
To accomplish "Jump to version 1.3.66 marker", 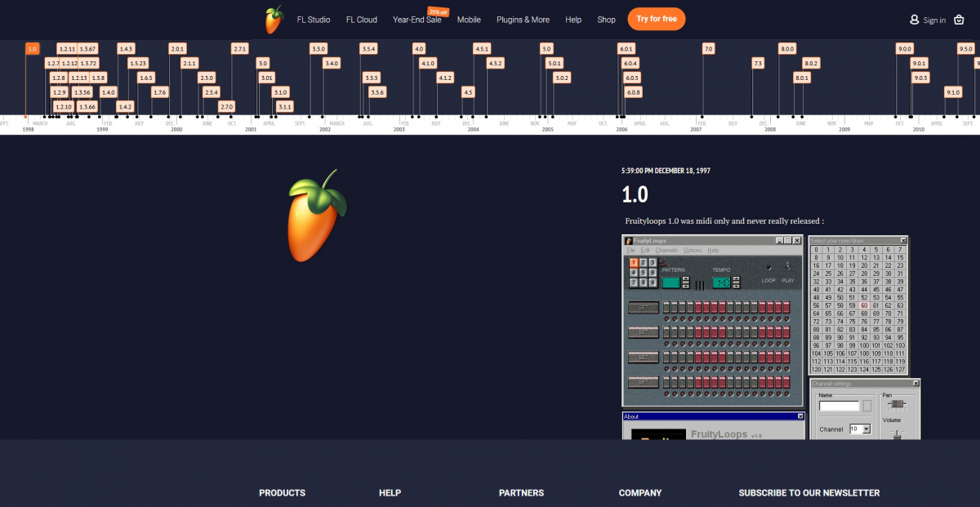I will click(87, 107).
